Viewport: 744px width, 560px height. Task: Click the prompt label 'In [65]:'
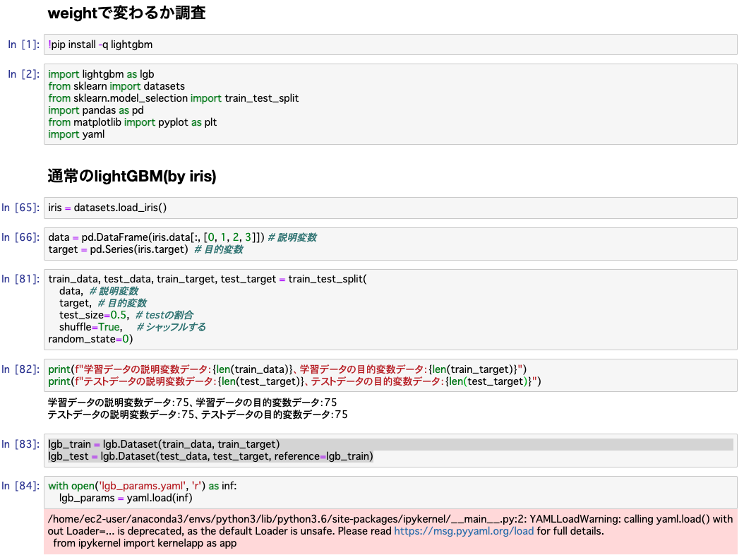[21, 208]
